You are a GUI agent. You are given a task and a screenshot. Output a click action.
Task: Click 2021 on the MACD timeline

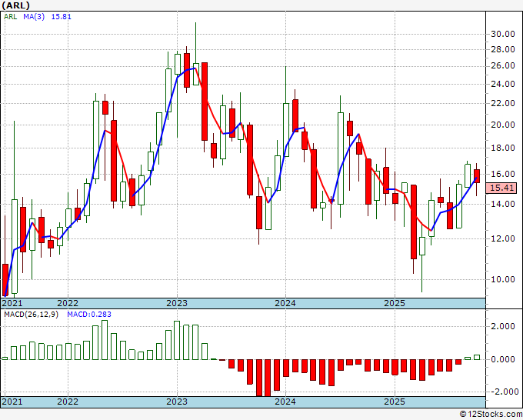click(12, 402)
